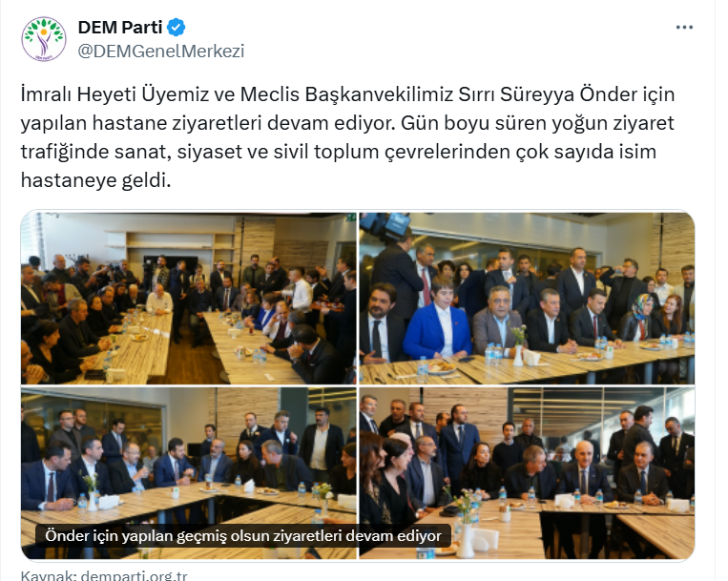
Task: Click the word 'İmralı' in the tweet
Action: (46, 94)
